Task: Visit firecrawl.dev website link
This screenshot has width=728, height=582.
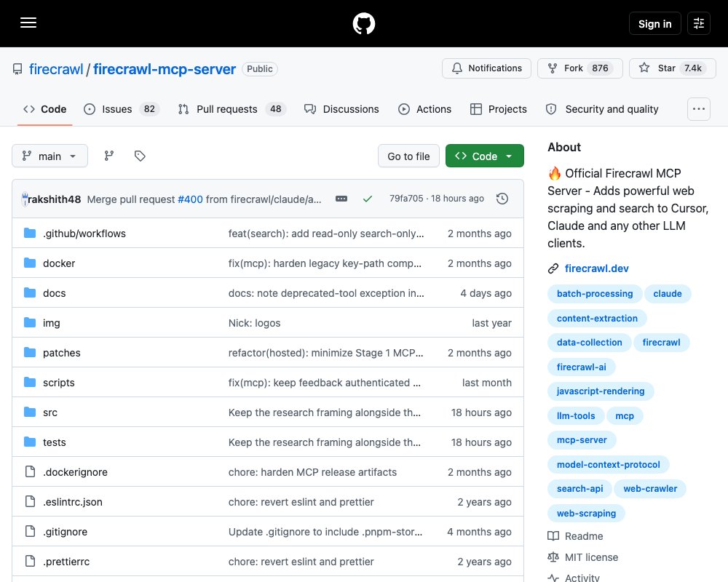Action: pyautogui.click(x=596, y=268)
